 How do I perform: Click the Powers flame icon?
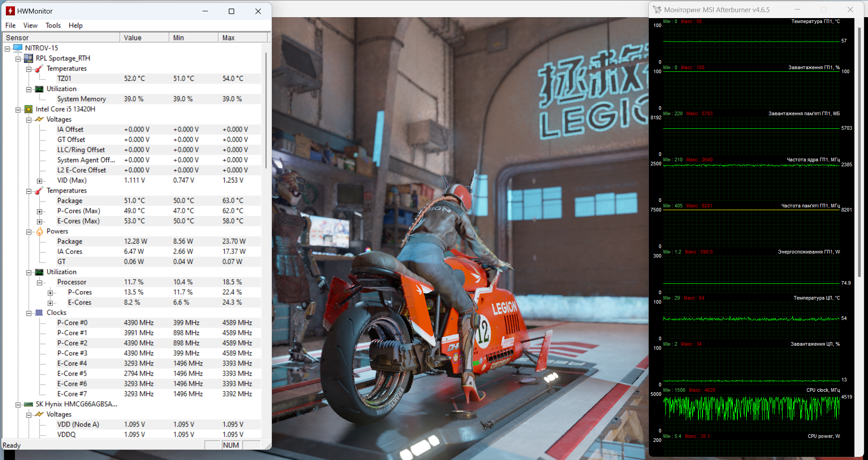pyautogui.click(x=39, y=231)
